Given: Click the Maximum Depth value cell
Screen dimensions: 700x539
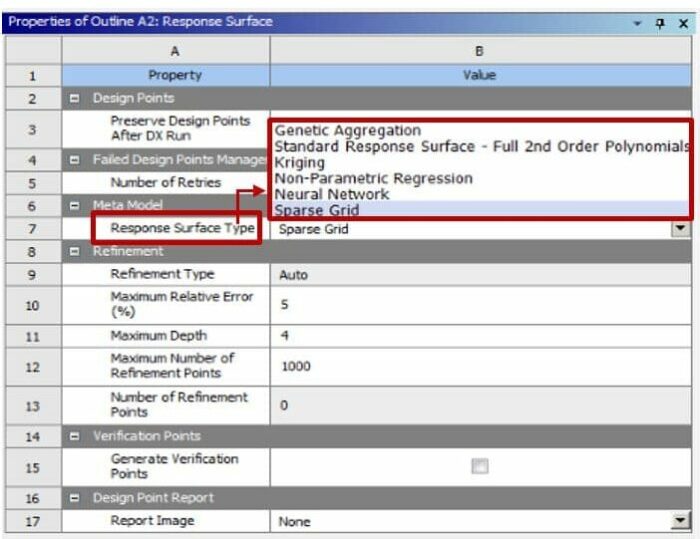Looking at the screenshot, I should pyautogui.click(x=478, y=336).
